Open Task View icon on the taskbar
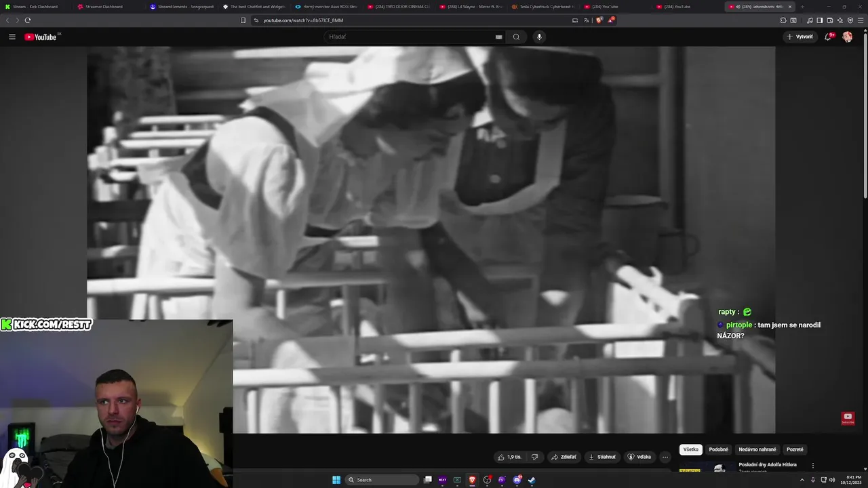868x488 pixels. click(x=427, y=480)
